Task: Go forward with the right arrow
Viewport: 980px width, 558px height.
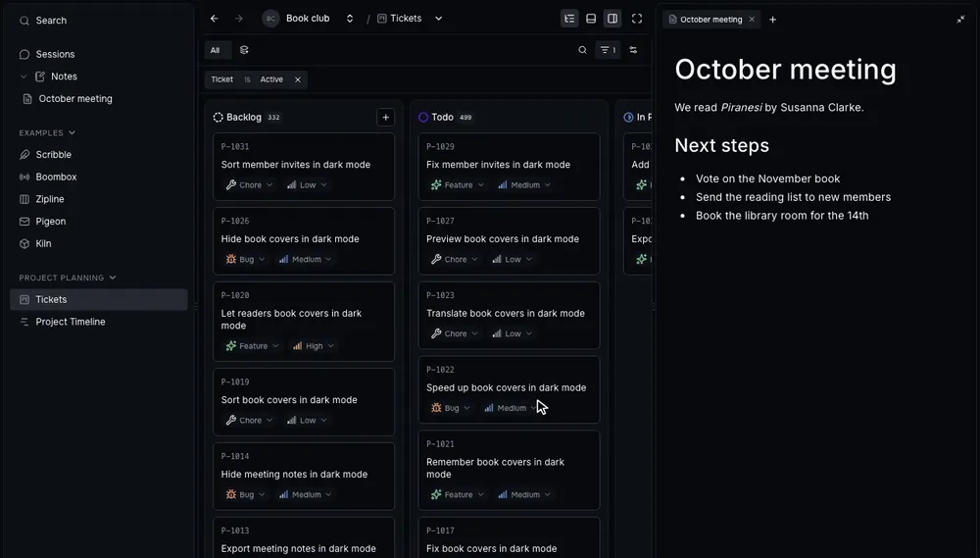Action: [x=239, y=19]
